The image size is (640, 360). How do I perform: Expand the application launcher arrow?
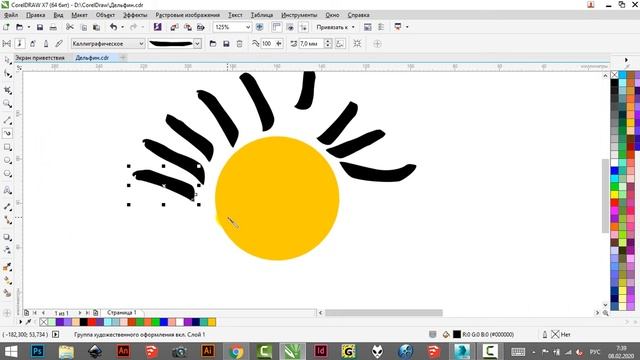click(x=407, y=27)
